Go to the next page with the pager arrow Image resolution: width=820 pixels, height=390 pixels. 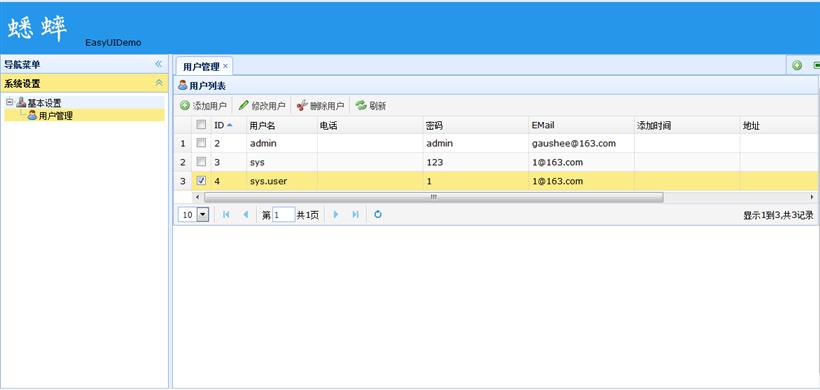336,214
